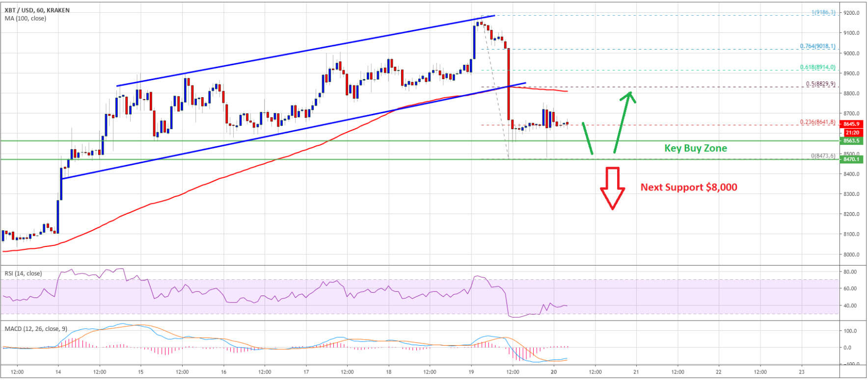Select the Fibonacci label 0(8473.6)
This screenshot has width=868, height=380.
coord(823,156)
